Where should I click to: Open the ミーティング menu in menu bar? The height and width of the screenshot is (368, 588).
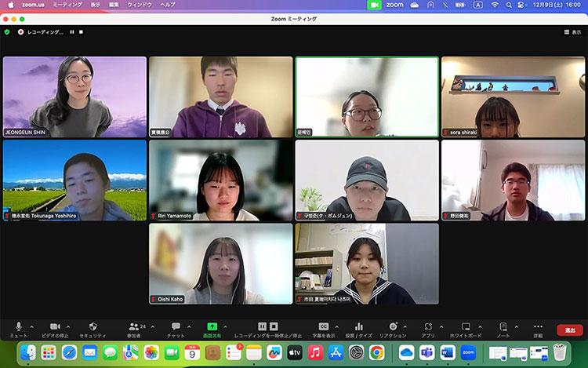[67, 5]
